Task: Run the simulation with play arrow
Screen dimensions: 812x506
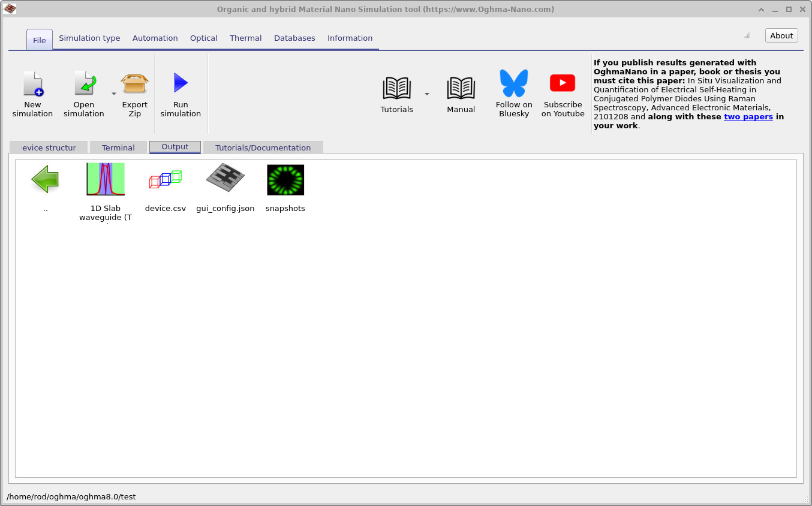Action: point(181,84)
